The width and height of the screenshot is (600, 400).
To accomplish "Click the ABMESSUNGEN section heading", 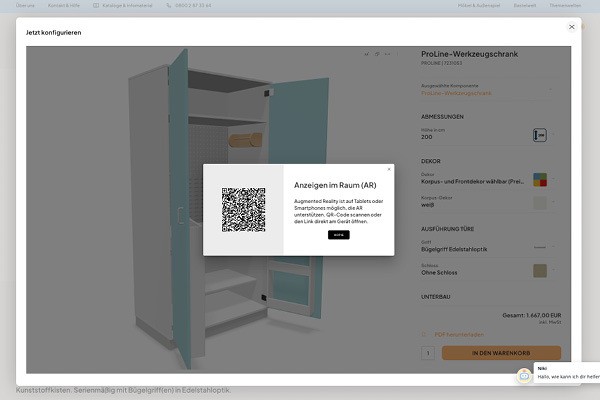I will [442, 117].
